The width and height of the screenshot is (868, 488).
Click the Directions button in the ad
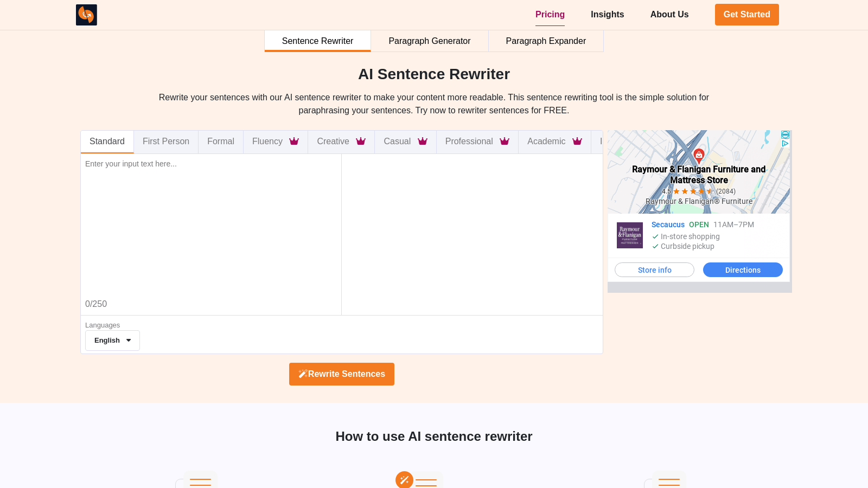[x=743, y=270]
